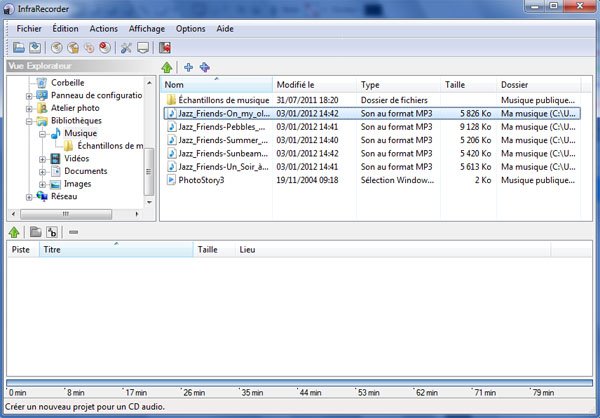Add selected file with single plus icon
Viewport: 600px width, 418px height.
click(x=188, y=67)
